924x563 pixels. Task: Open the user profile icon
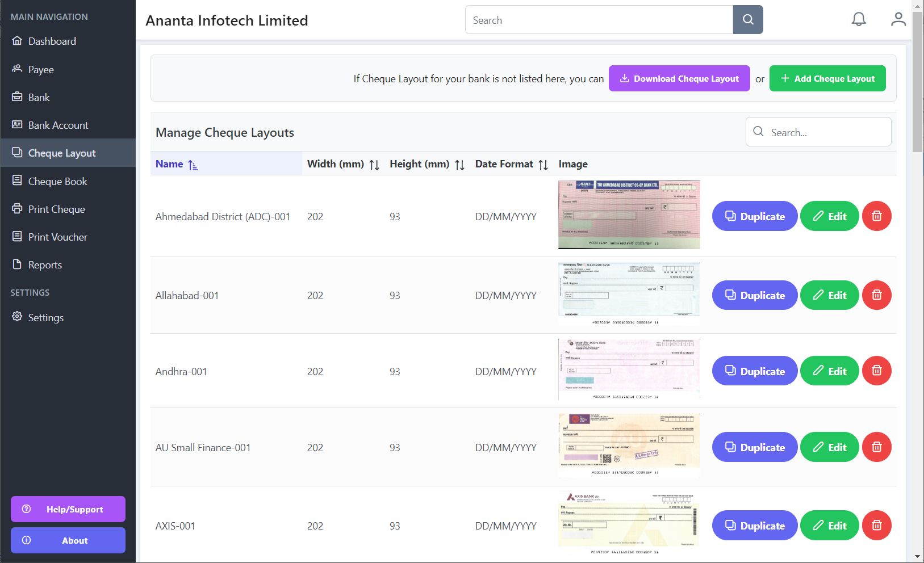[x=898, y=19]
